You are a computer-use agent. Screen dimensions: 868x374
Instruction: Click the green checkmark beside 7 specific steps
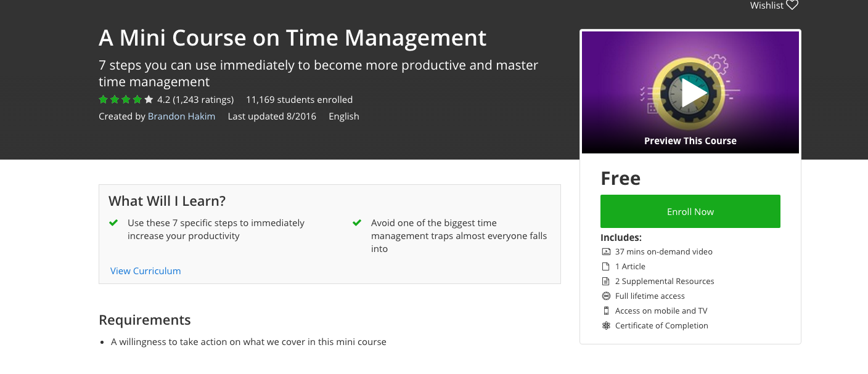tap(113, 223)
